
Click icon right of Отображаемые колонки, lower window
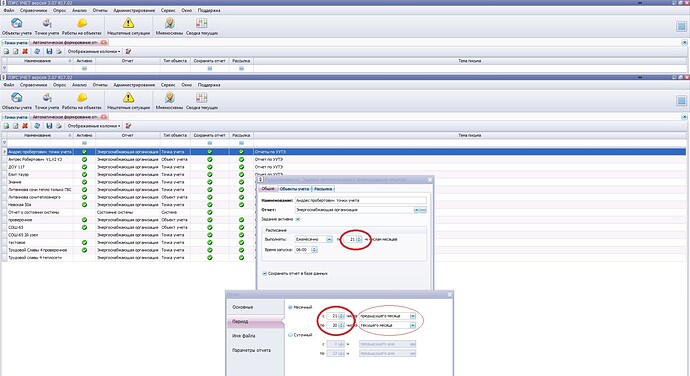128,126
